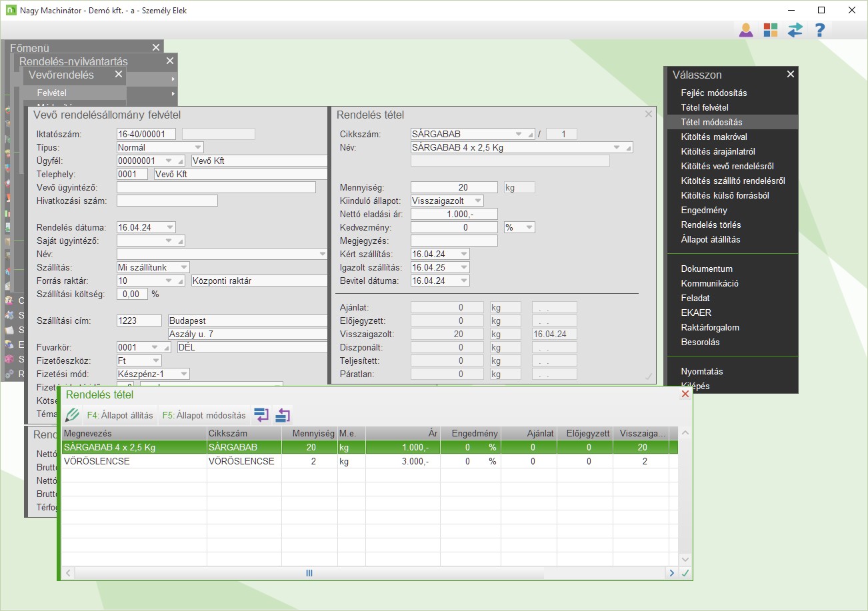
Task: Click the two-arrow switch icon in top toolbar
Action: click(795, 30)
